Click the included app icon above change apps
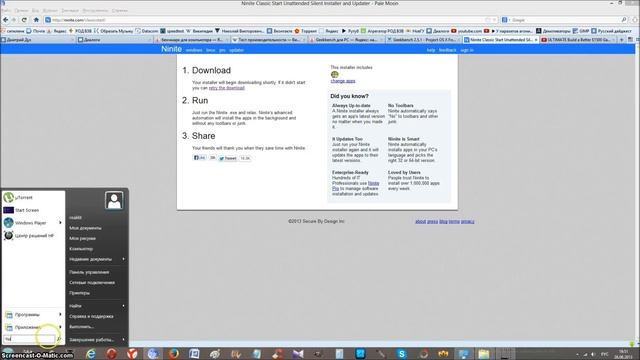This screenshot has height=360, width=640. [x=335, y=74]
